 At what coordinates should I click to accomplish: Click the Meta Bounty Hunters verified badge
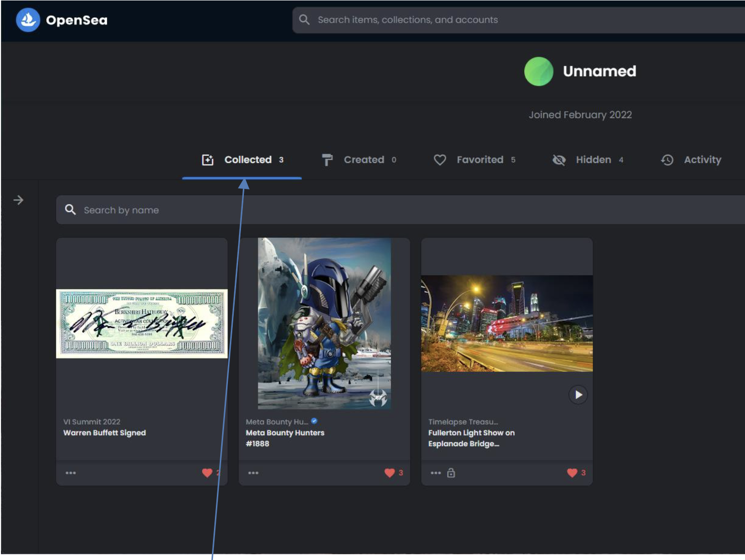(x=314, y=421)
